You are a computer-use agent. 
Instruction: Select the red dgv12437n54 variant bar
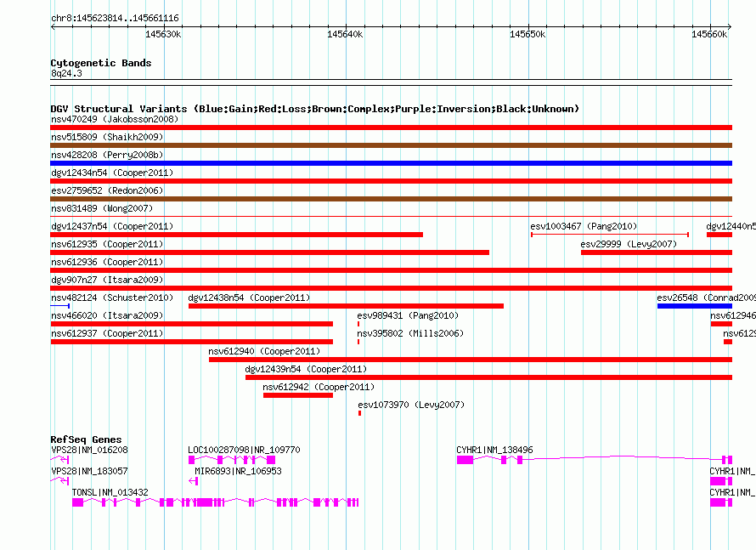point(237,235)
